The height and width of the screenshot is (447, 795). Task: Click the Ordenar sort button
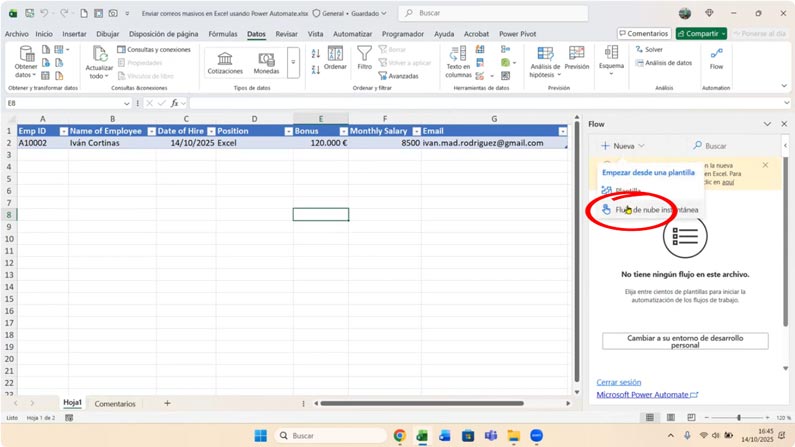[x=335, y=58]
